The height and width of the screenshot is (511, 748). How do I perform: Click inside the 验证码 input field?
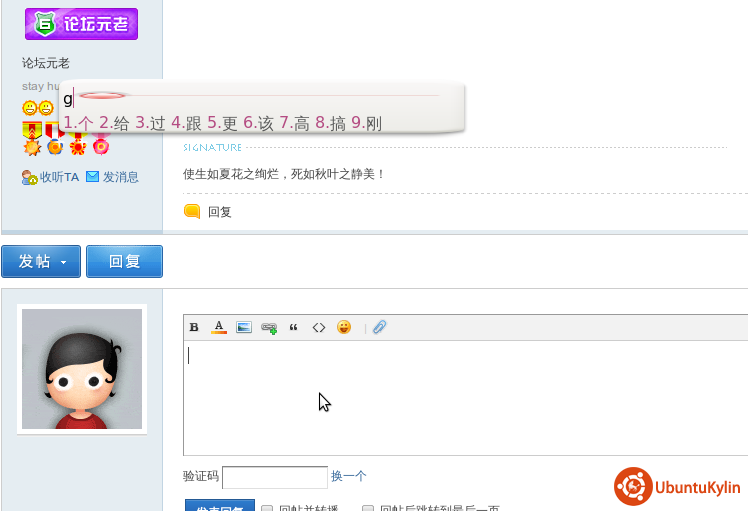tap(275, 477)
